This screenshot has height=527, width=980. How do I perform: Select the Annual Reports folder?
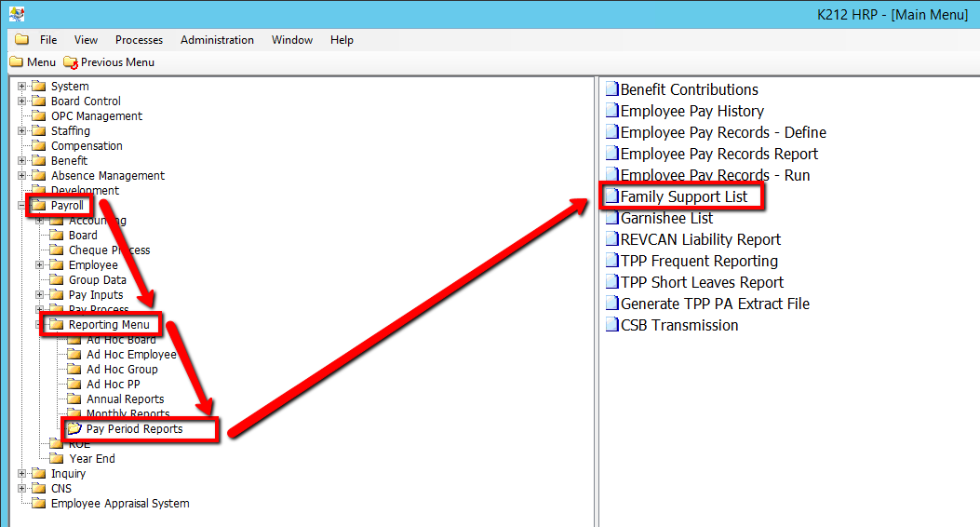[x=125, y=399]
